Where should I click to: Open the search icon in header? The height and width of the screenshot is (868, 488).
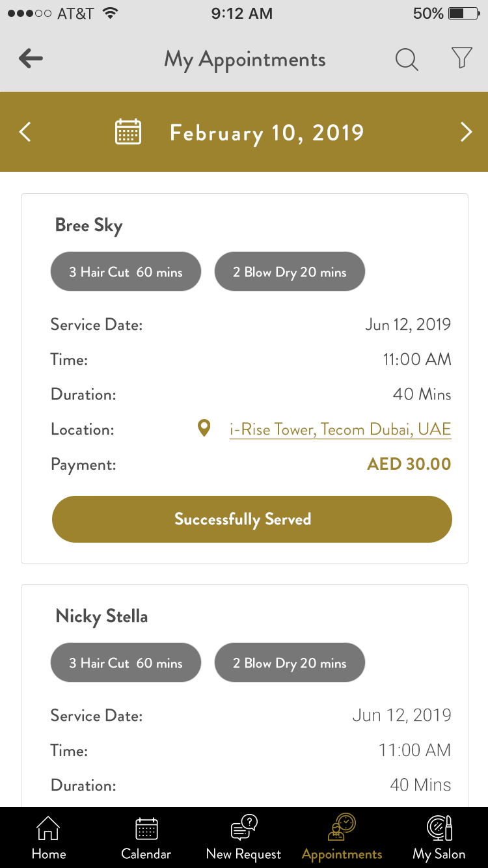(x=407, y=59)
